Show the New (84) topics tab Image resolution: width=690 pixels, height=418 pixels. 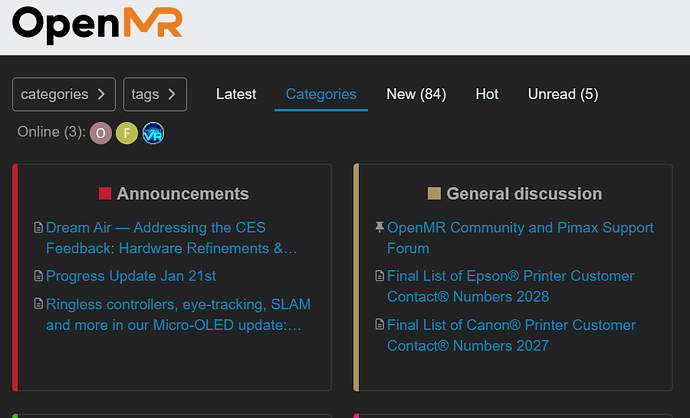coord(416,94)
